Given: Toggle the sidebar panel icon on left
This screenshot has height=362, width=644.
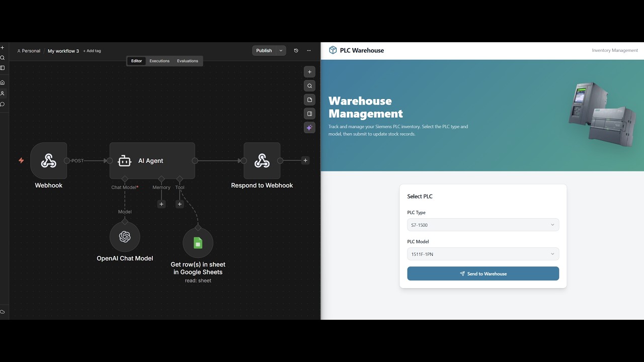Looking at the screenshot, I should point(3,68).
